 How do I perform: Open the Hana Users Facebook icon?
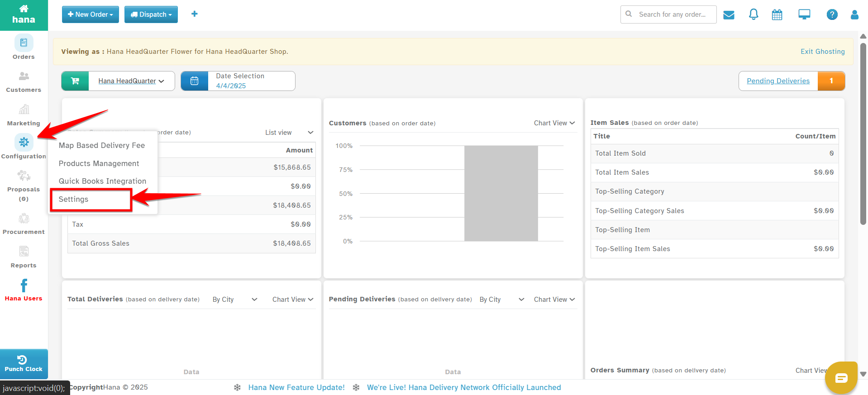[24, 286]
